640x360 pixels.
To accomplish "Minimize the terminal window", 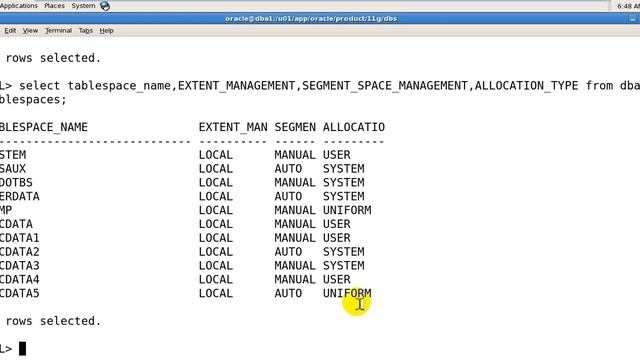I will [633, 19].
